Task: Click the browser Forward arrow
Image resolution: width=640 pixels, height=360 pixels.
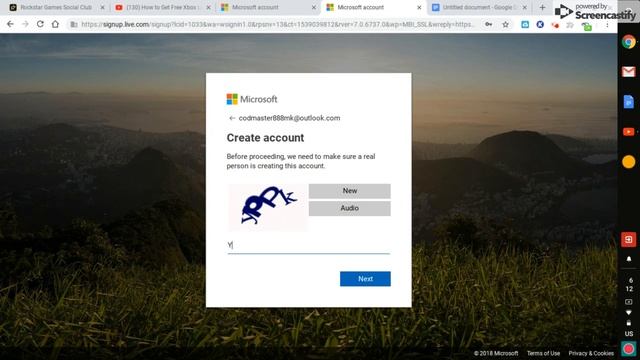Action: coord(25,24)
